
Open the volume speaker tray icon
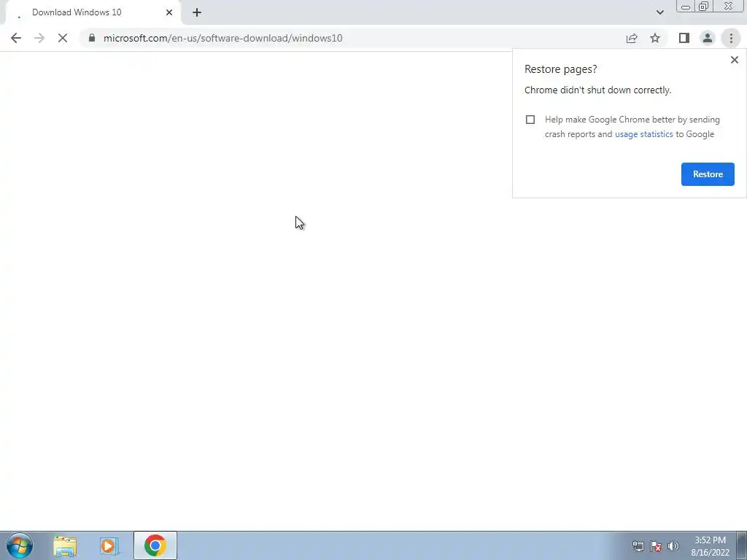coord(673,546)
